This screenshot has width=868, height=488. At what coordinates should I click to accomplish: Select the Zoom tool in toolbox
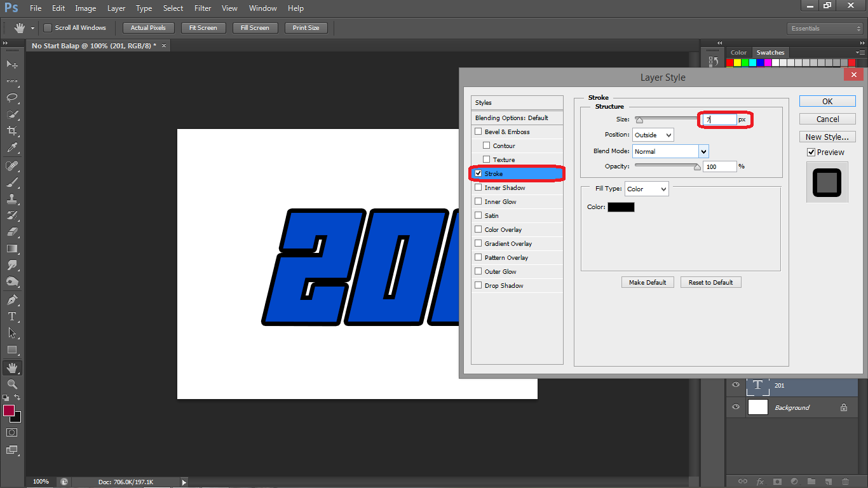(12, 384)
